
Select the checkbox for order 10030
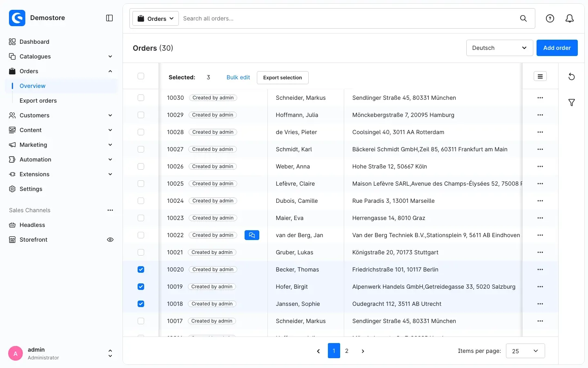coord(141,98)
